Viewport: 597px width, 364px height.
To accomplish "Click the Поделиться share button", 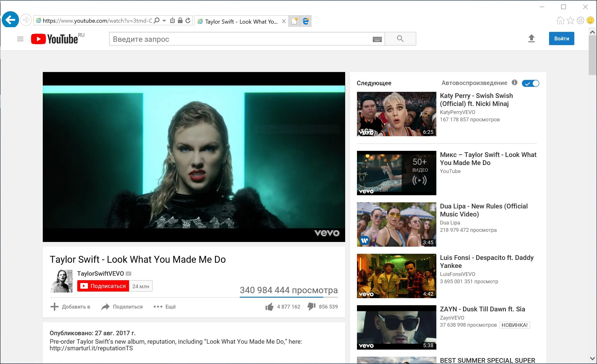I will point(122,307).
